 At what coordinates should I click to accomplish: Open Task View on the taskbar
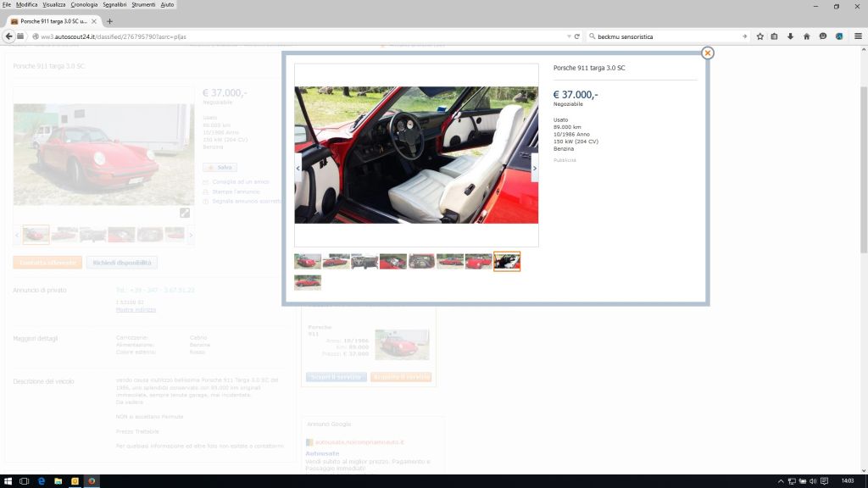(24, 481)
